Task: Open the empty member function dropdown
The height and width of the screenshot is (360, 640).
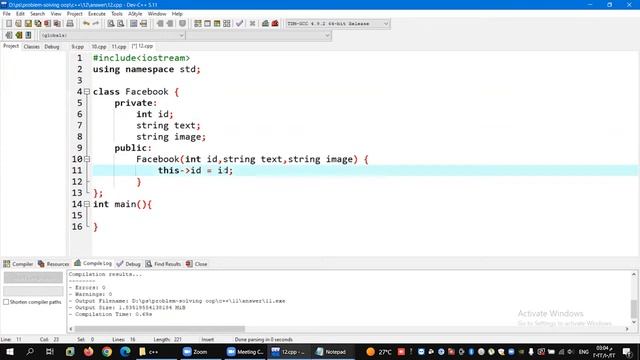Action: 259,36
